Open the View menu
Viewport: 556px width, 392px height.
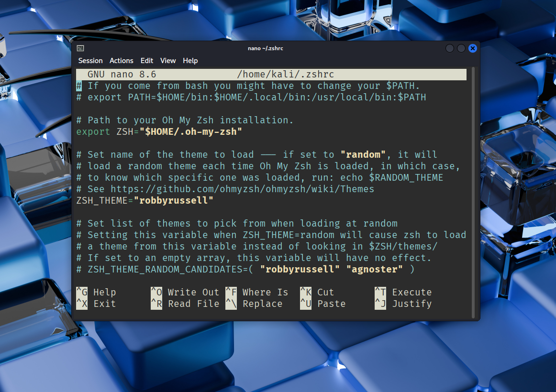[x=168, y=61]
